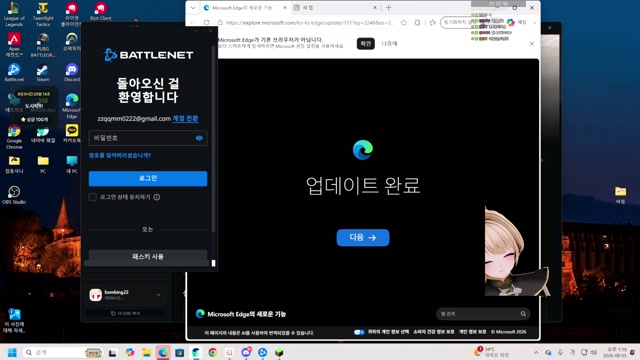Open the Edge tab list chevron
640x360 pixels.
pos(193,8)
